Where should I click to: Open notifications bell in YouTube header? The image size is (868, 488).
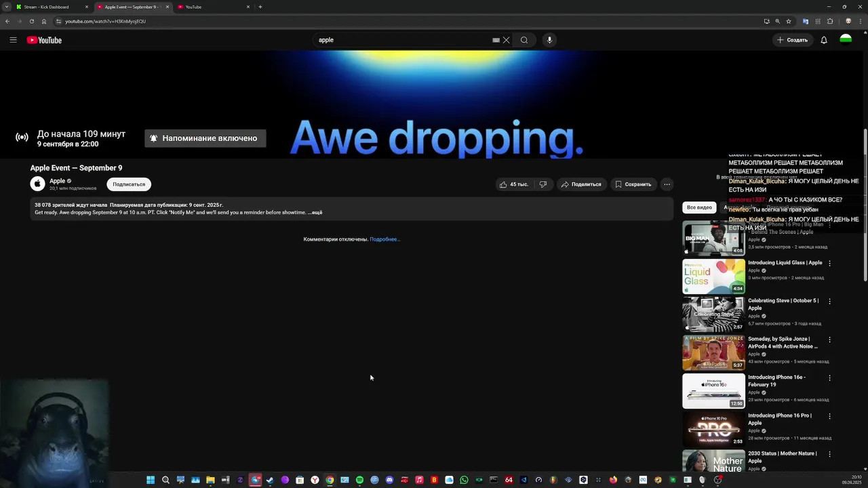coord(824,40)
